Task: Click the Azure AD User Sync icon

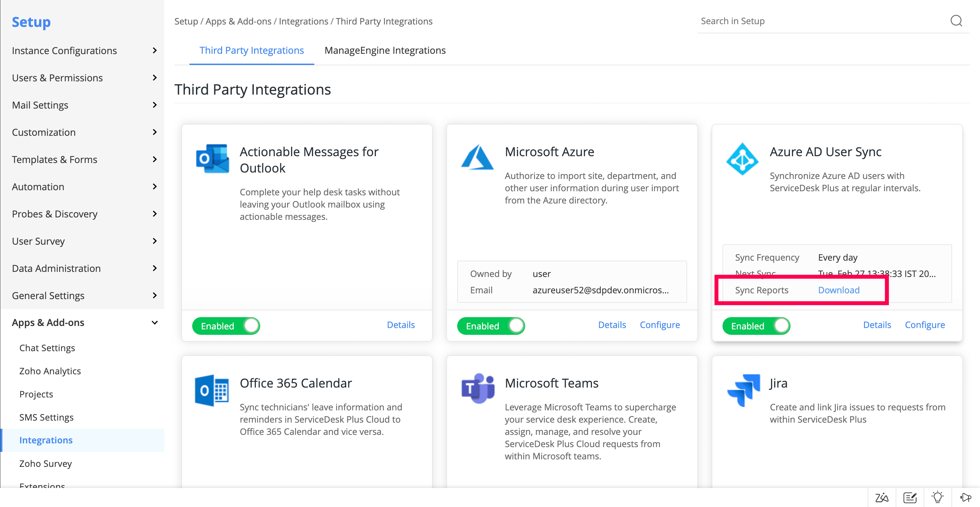Action: click(x=742, y=159)
